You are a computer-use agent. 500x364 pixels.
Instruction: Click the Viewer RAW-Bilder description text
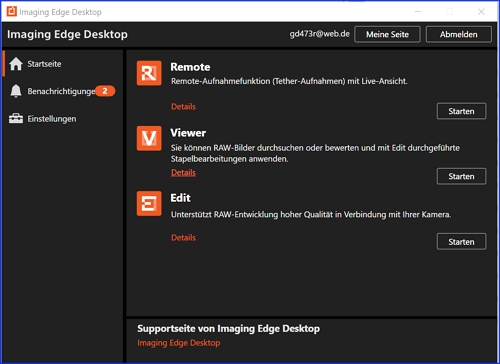click(x=315, y=153)
